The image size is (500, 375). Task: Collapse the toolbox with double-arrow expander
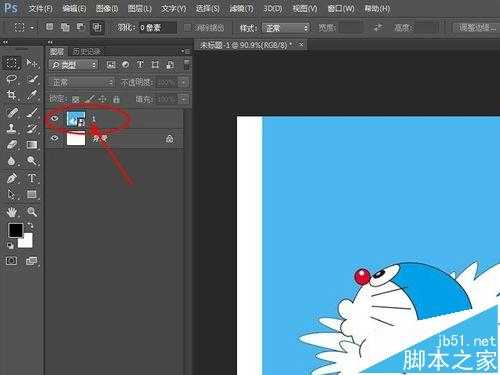pos(5,42)
